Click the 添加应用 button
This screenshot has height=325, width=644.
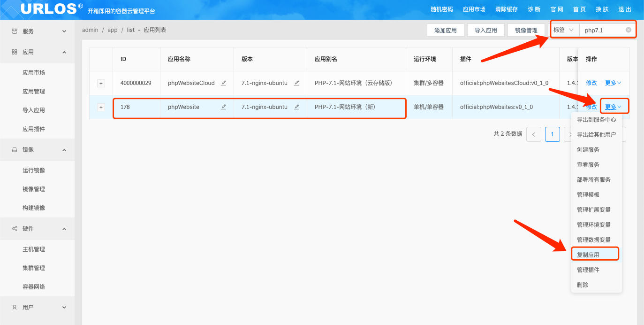coord(445,30)
